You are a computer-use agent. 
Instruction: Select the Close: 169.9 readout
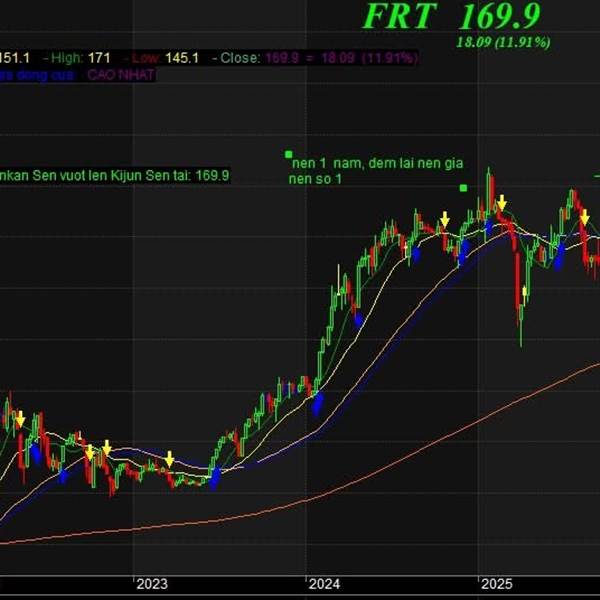pyautogui.click(x=319, y=58)
